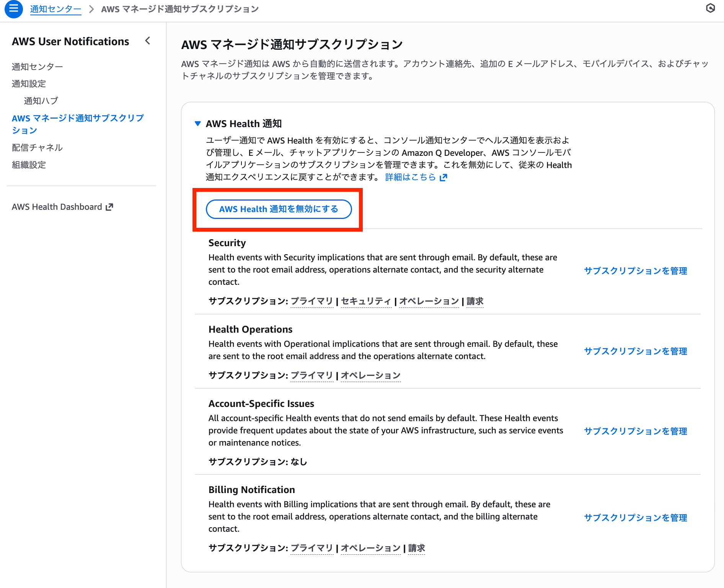This screenshot has width=724, height=588.
Task: Collapse the AWS Health 通知 section triangle
Action: (197, 124)
